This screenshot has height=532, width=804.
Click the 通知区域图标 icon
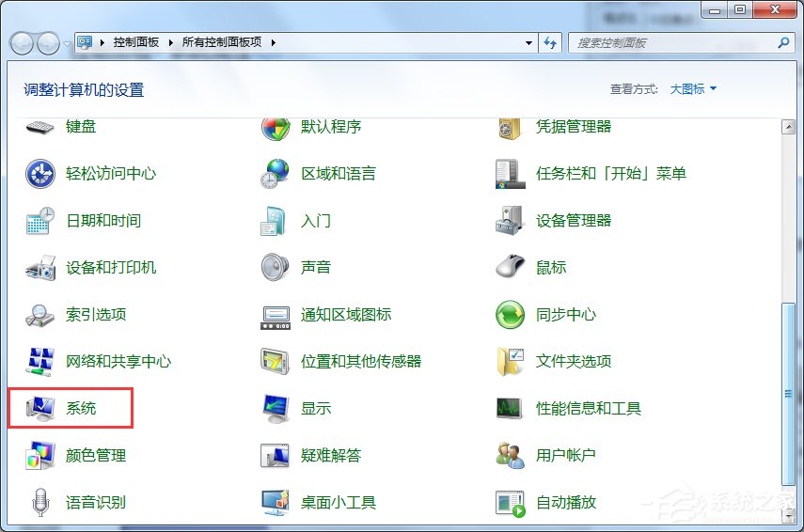tap(276, 318)
